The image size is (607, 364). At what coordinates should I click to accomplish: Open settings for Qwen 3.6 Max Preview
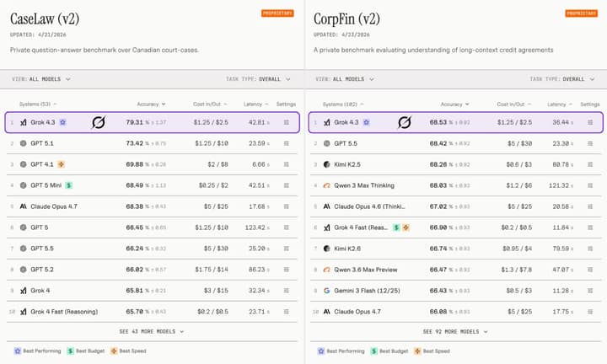[590, 270]
